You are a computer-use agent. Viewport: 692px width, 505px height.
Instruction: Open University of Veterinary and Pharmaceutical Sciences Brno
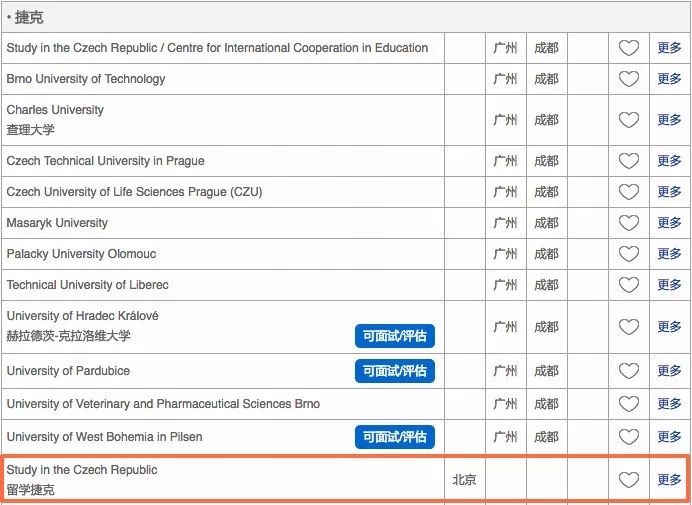163,404
